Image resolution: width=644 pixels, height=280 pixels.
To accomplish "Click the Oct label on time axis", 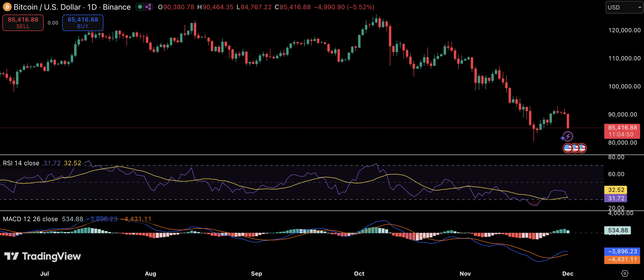I will (359, 273).
